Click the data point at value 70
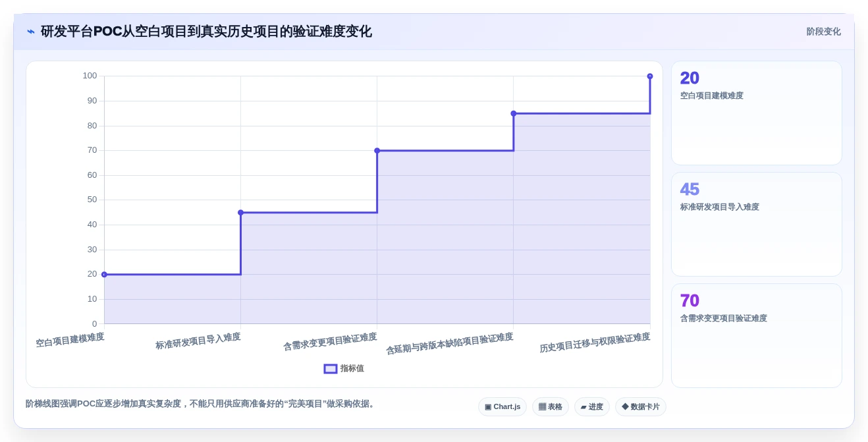 377,151
